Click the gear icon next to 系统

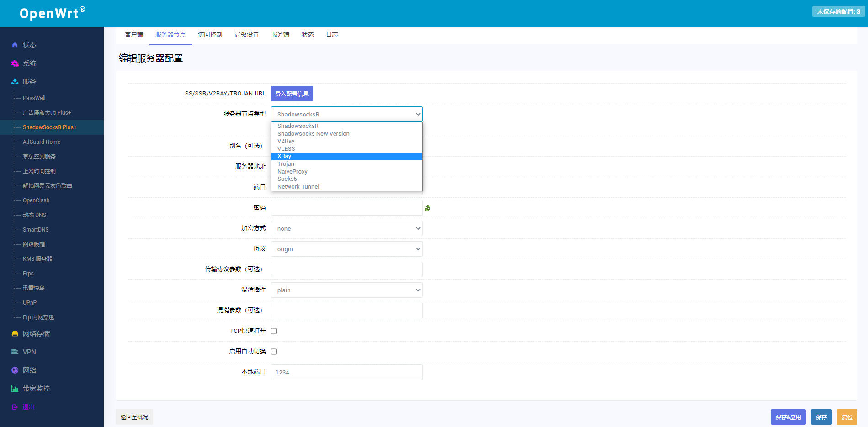pyautogui.click(x=15, y=63)
